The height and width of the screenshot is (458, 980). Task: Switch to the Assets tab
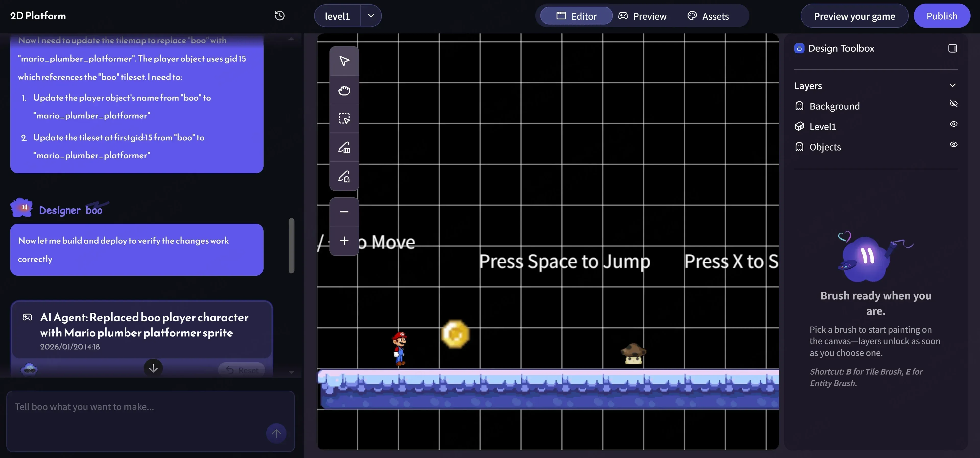(708, 16)
